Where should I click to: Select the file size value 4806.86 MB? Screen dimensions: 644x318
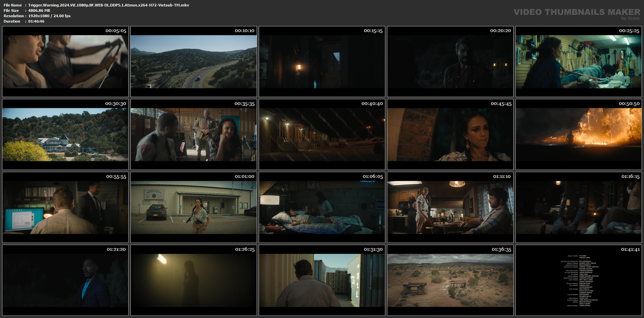pos(39,10)
